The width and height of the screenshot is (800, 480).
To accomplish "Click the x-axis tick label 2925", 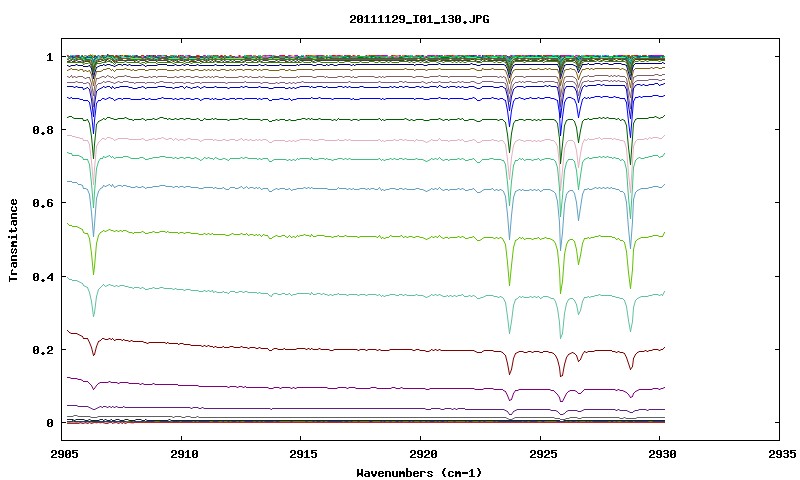I will click(x=542, y=454).
